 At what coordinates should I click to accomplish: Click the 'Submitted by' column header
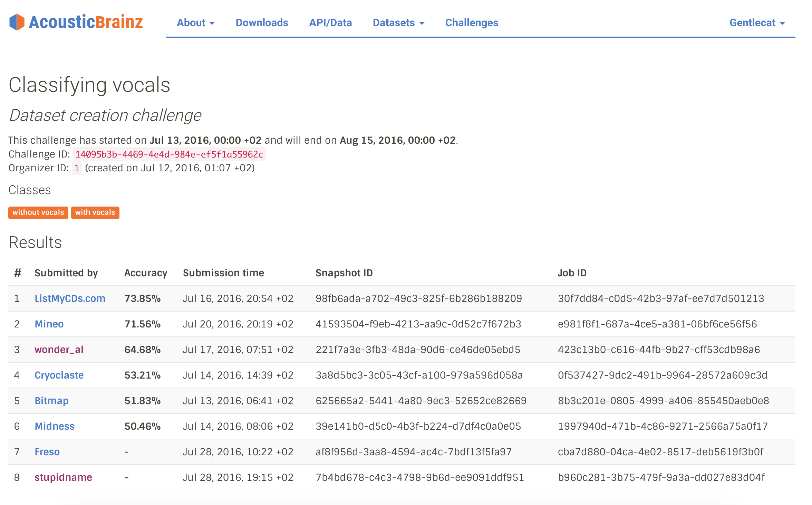click(x=66, y=273)
